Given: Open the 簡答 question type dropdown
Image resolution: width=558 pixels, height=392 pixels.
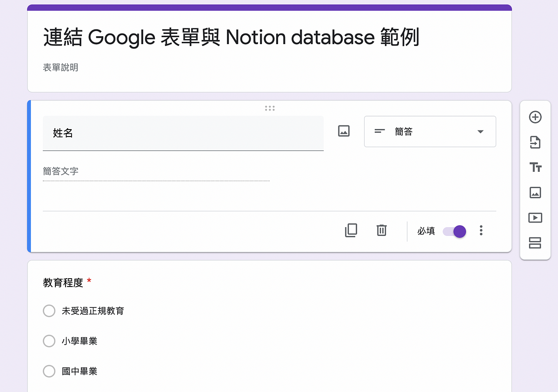Looking at the screenshot, I should click(430, 131).
